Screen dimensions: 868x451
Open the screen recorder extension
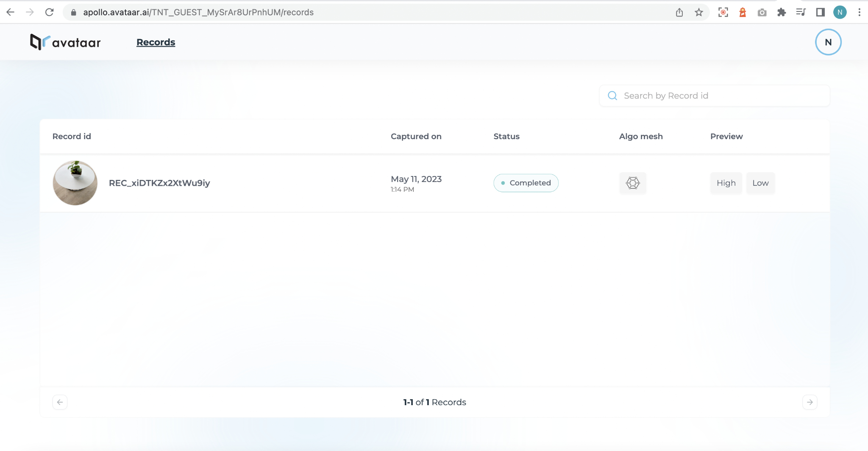click(x=723, y=12)
